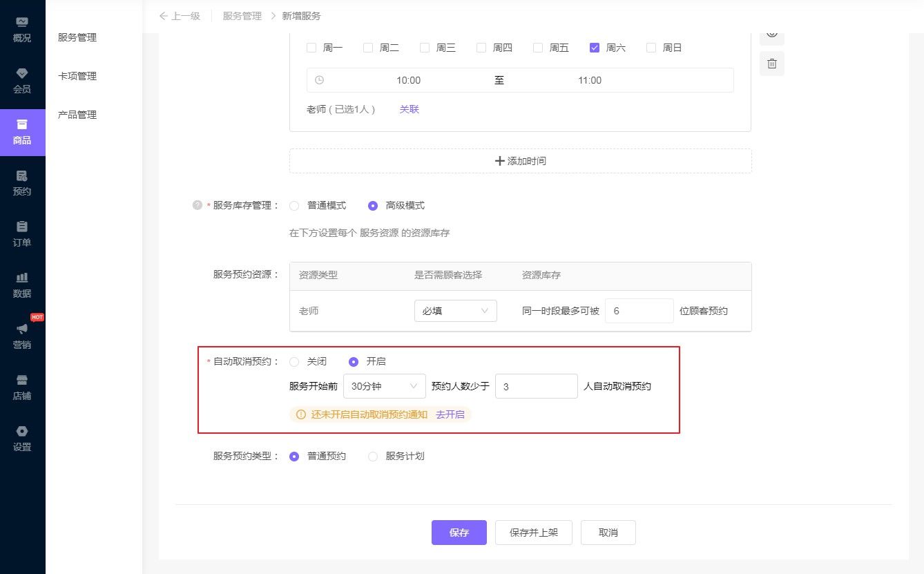Viewport: 924px width, 574px height.
Task: Click the resource stock field showing 6
Action: click(x=639, y=311)
